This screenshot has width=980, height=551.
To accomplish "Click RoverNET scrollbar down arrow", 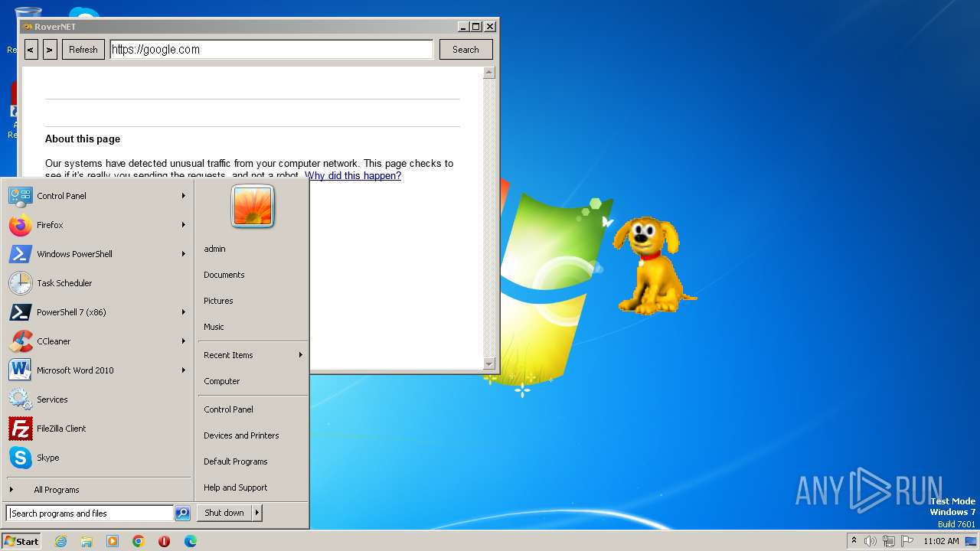I will coord(489,364).
